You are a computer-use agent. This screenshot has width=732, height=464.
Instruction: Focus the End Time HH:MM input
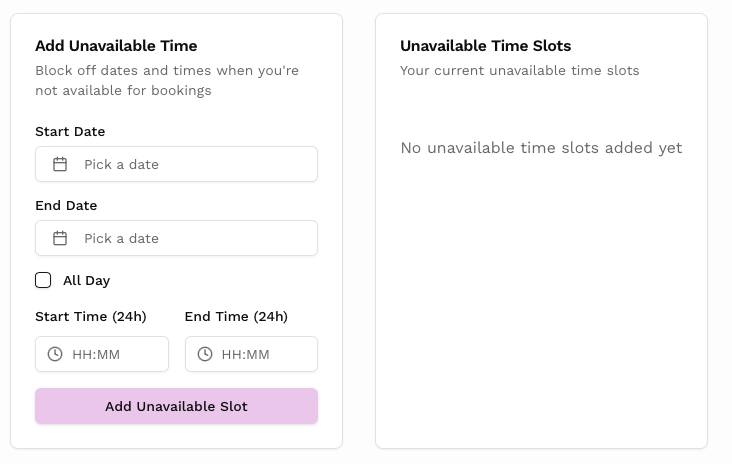coord(260,354)
